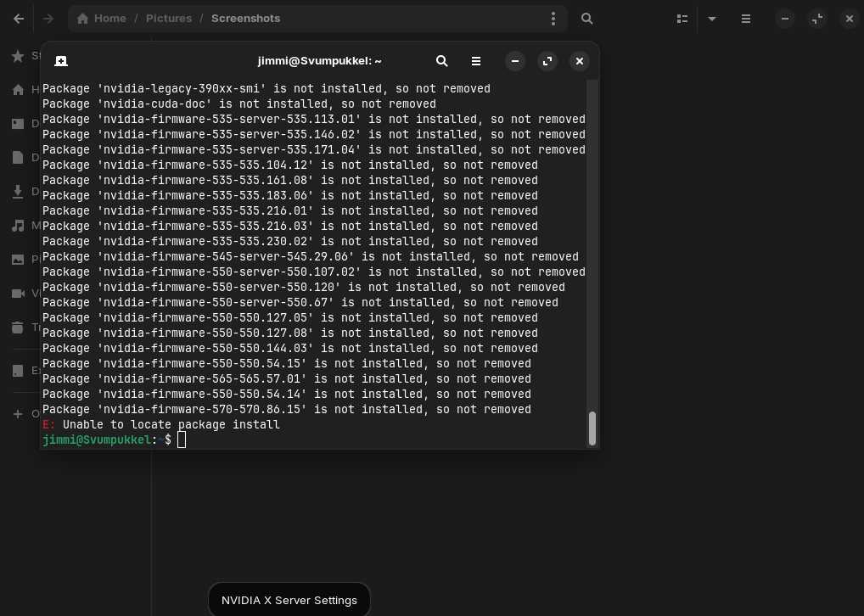Open Pictures in file manager path bar
864x616 pixels.
169,18
